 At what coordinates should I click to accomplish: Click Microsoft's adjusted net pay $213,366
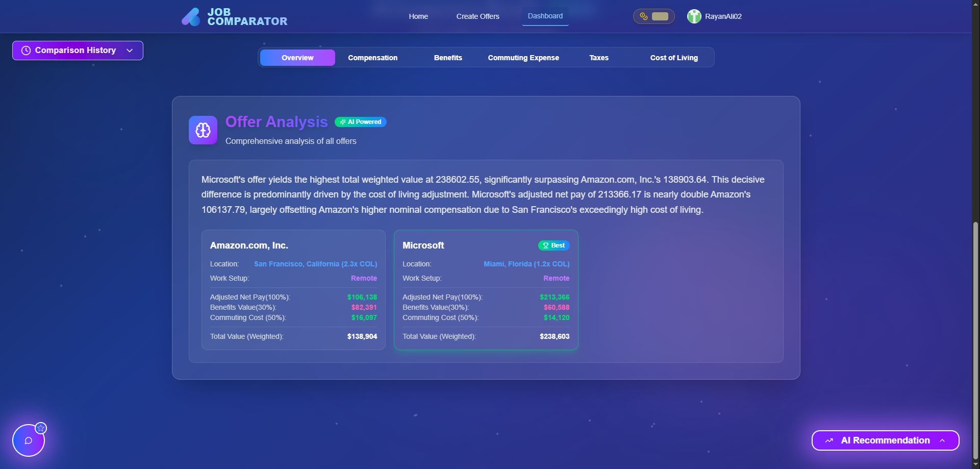[555, 297]
